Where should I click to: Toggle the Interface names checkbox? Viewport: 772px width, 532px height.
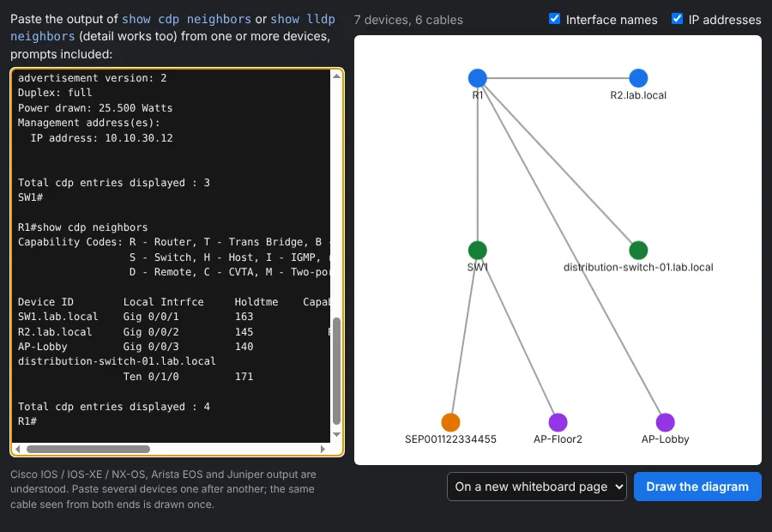(554, 19)
